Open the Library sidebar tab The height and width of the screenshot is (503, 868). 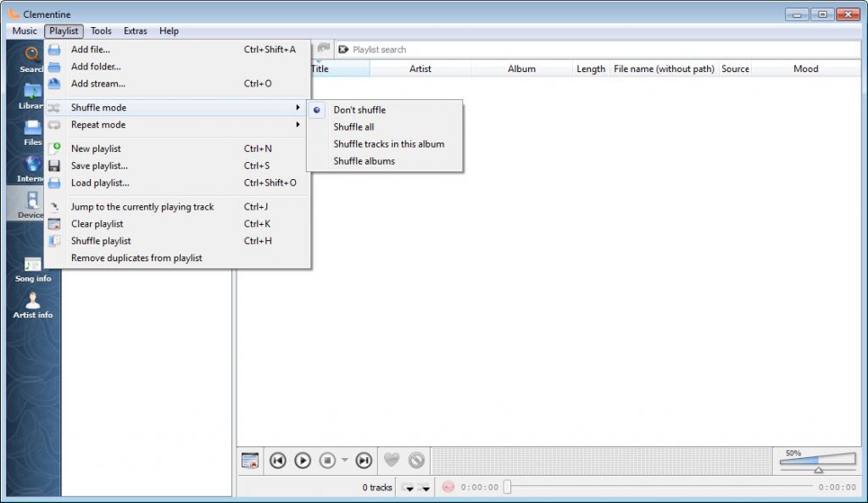pyautogui.click(x=31, y=97)
